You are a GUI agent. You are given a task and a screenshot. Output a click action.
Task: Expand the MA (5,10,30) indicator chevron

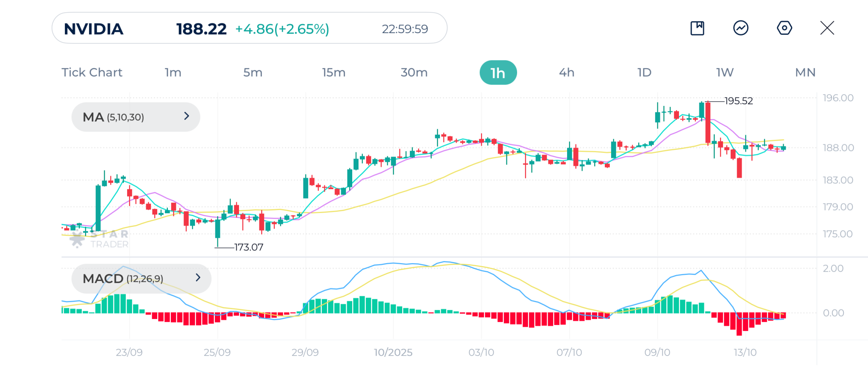click(186, 116)
